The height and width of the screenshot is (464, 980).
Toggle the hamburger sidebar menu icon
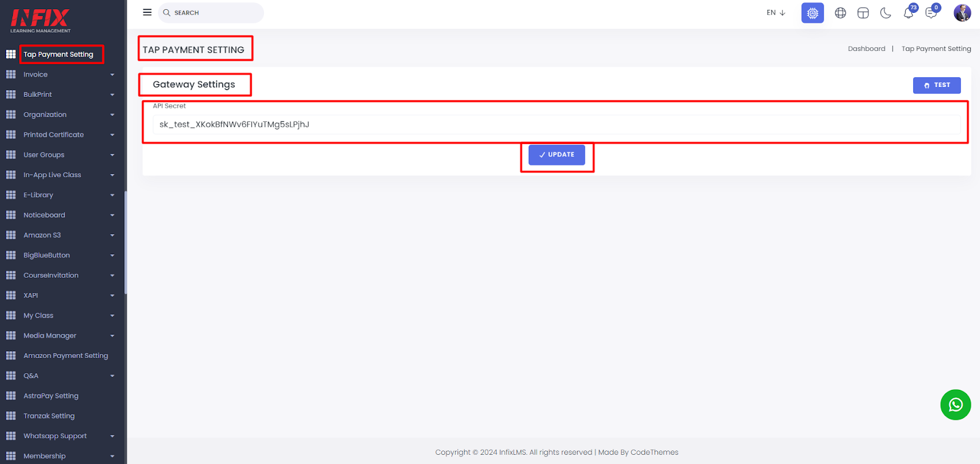[147, 12]
